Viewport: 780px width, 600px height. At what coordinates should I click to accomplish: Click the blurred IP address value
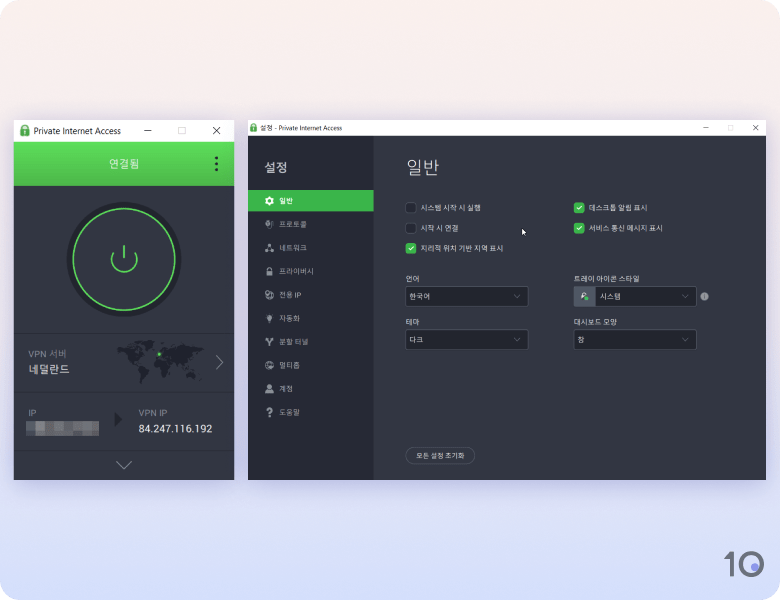tap(62, 428)
